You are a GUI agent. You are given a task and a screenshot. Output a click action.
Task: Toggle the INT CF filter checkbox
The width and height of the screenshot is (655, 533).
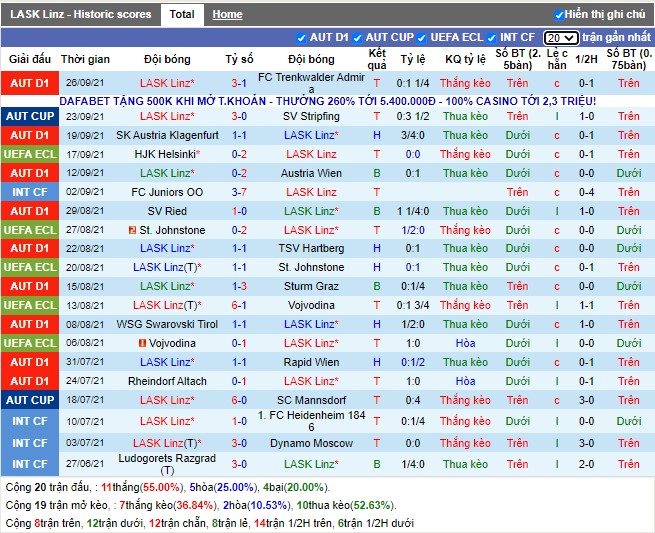pyautogui.click(x=492, y=37)
